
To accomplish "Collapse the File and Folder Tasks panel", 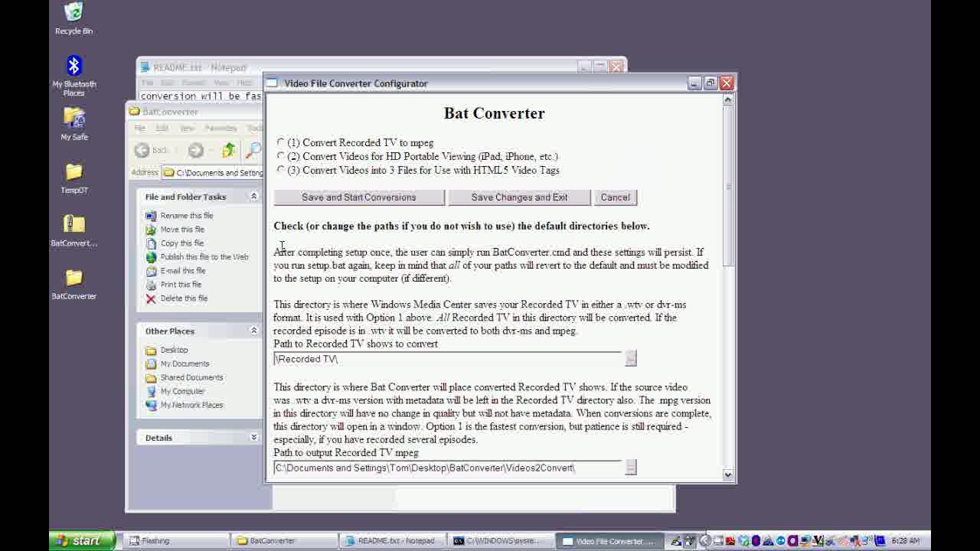I will coord(253,197).
